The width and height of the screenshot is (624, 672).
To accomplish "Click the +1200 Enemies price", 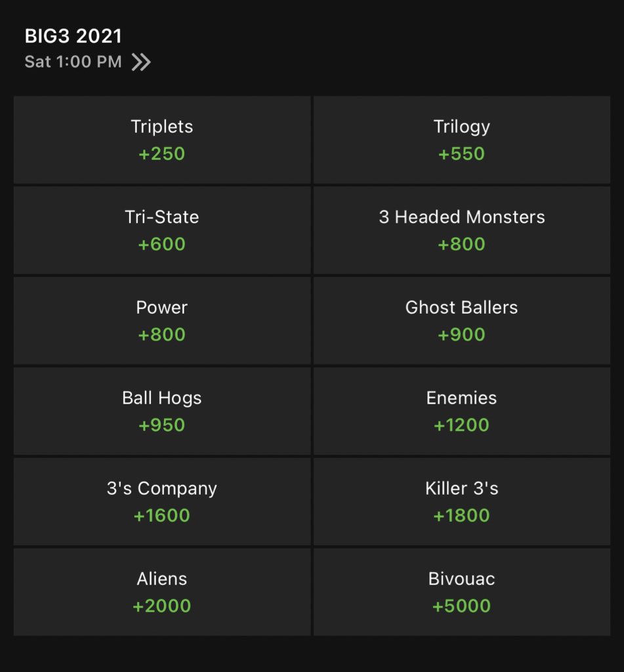I will 461,425.
